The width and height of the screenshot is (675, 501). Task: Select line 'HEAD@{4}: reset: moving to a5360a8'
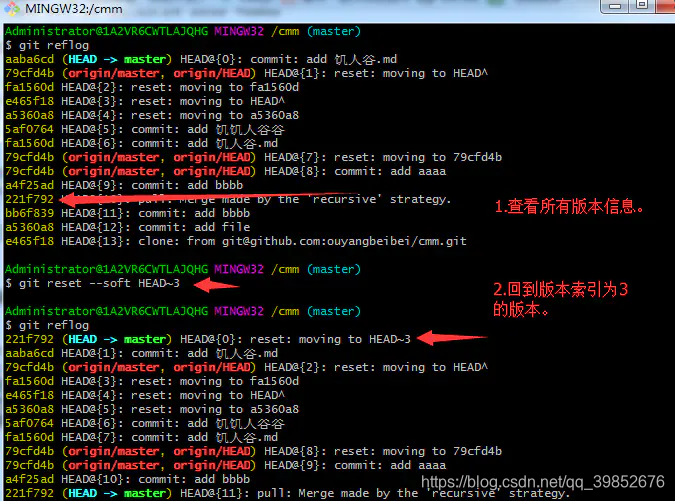point(152,115)
